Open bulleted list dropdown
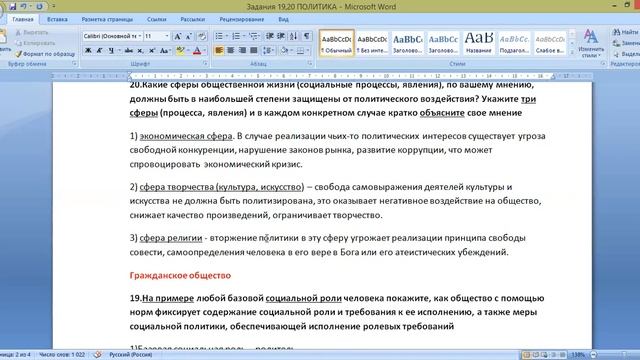 pyautogui.click(x=227, y=37)
